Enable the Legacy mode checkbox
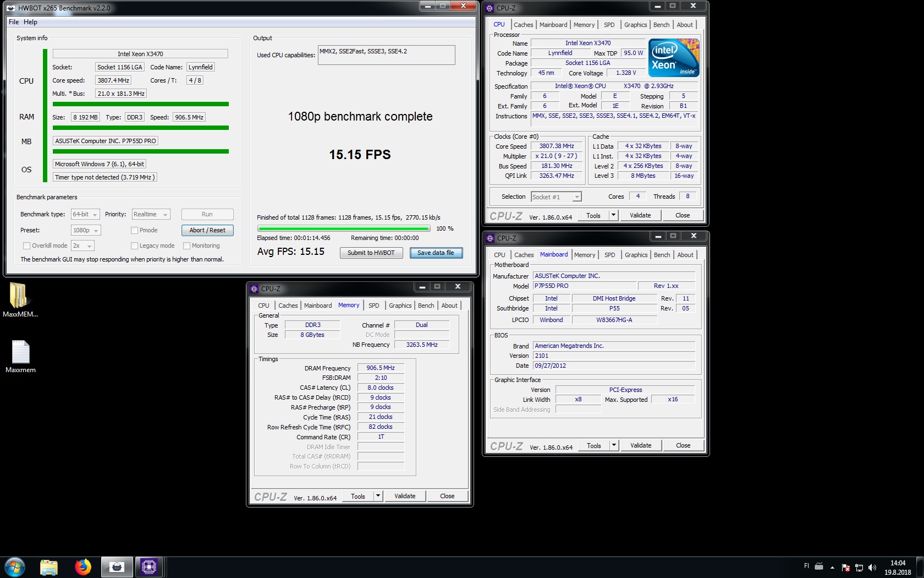The width and height of the screenshot is (924, 578). point(134,246)
